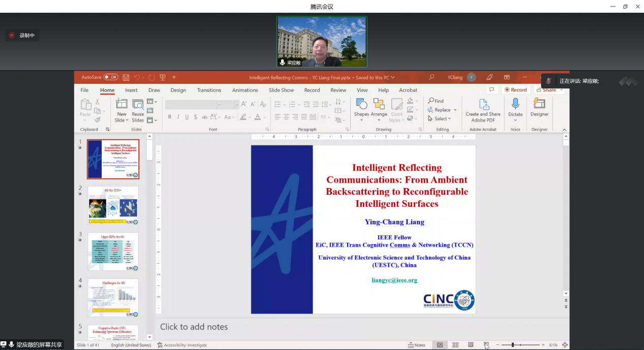Open the Select dropdown in Editing

440,118
